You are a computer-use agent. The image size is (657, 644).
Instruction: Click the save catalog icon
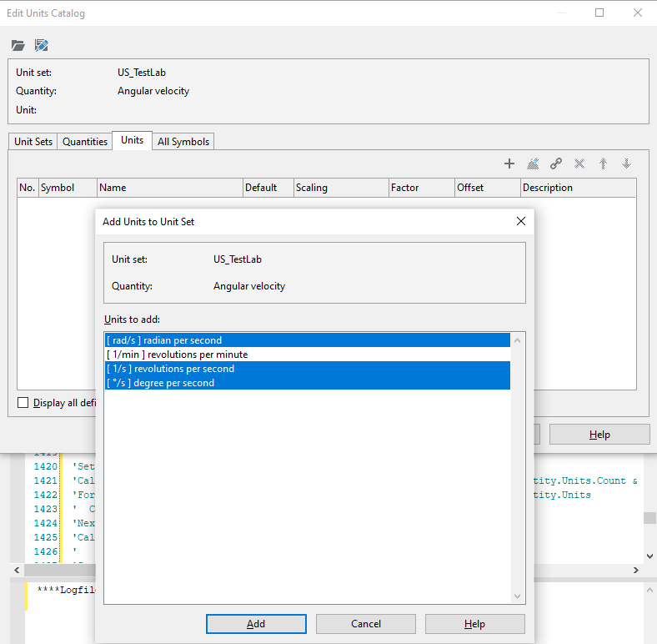click(41, 45)
